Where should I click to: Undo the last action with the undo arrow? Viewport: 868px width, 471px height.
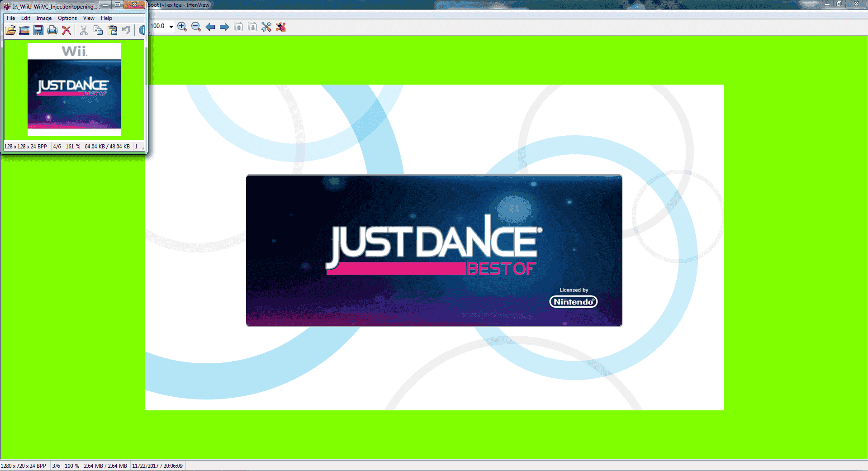126,30
